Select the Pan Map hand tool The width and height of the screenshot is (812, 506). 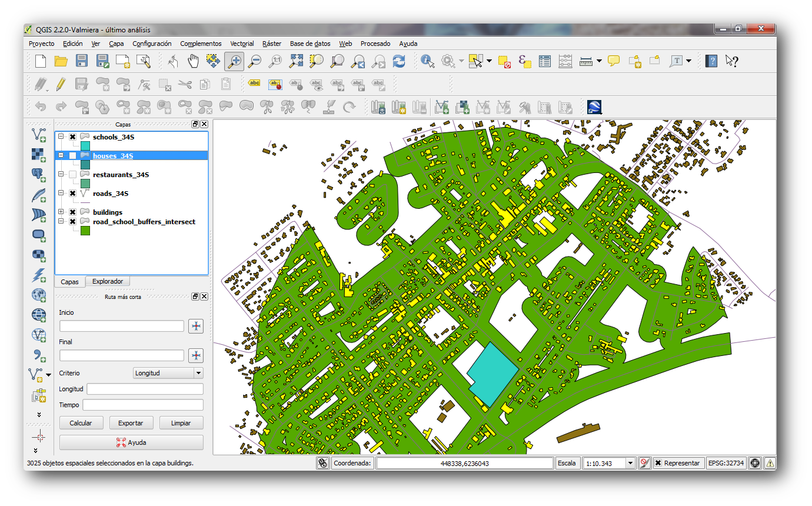(x=193, y=61)
